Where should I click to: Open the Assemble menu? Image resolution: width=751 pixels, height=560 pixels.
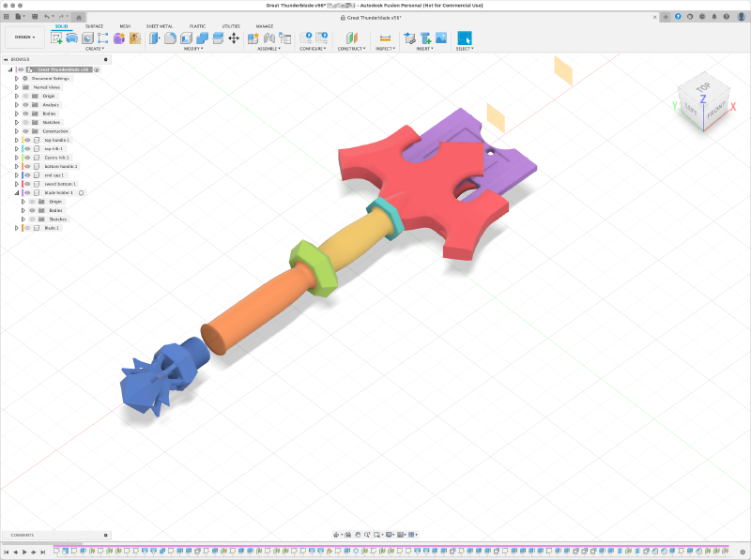(268, 49)
